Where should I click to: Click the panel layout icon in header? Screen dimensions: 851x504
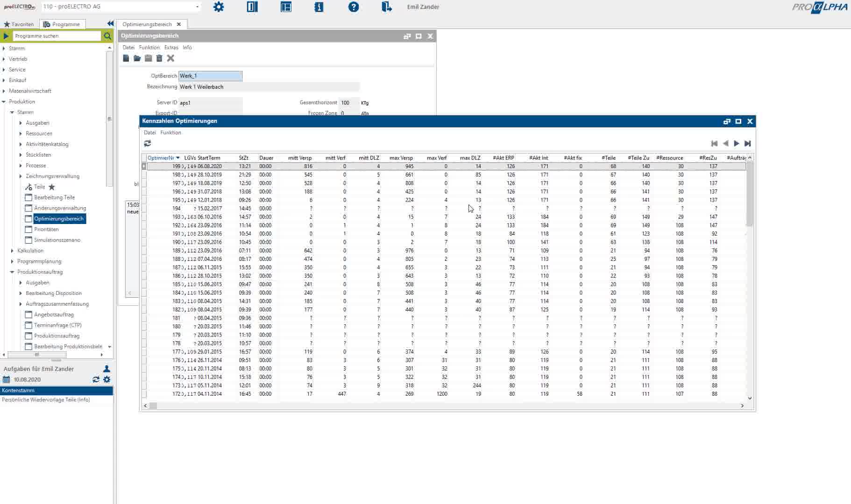pyautogui.click(x=286, y=7)
